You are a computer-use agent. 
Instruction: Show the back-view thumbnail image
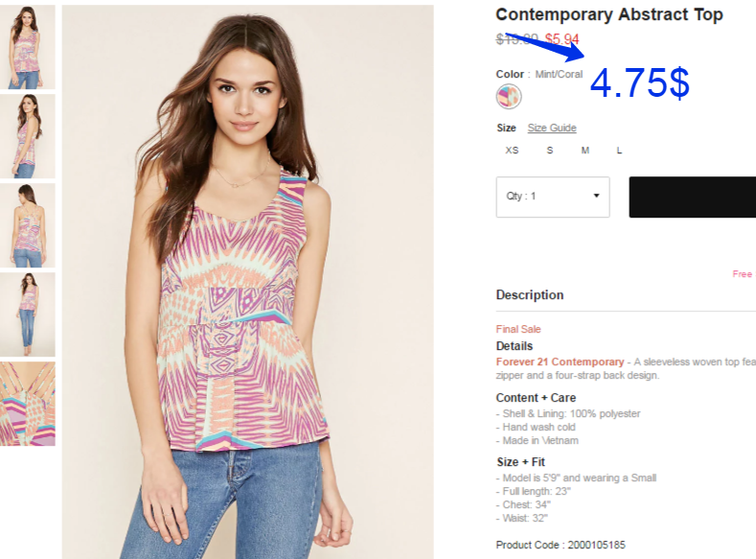[x=28, y=225]
